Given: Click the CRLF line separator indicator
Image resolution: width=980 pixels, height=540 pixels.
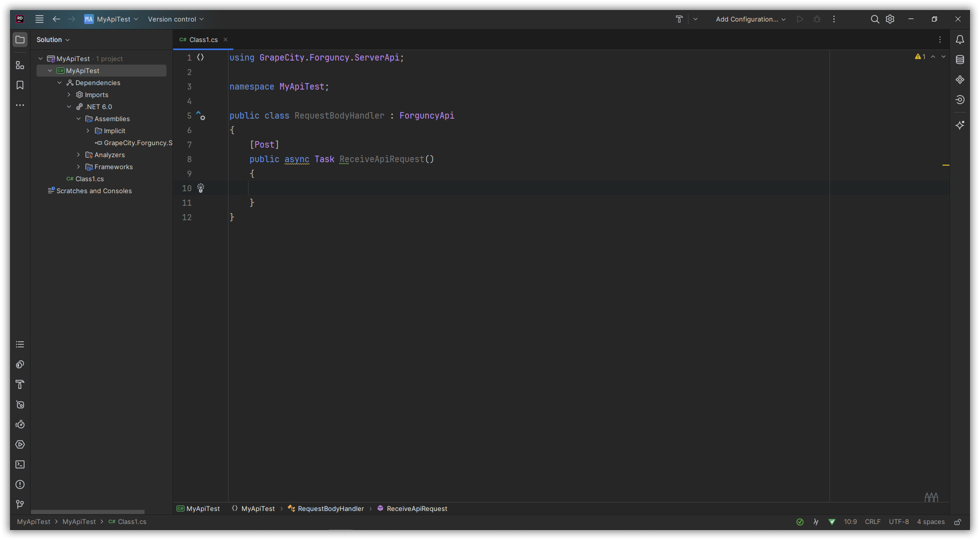Looking at the screenshot, I should click(x=872, y=522).
